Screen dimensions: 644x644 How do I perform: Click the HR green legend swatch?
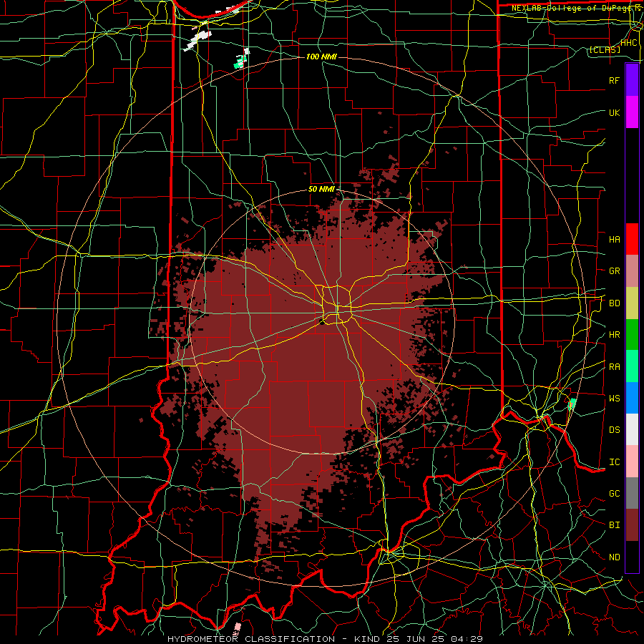click(632, 335)
